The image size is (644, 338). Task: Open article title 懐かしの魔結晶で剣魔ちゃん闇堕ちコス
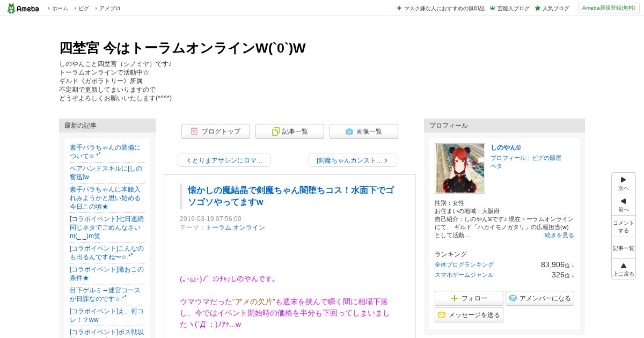tap(290, 196)
